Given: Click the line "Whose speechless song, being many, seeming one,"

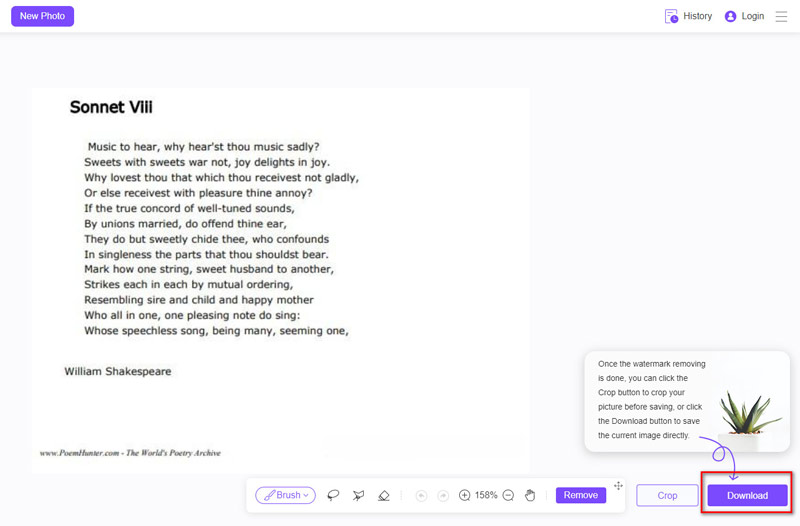Looking at the screenshot, I should click(216, 331).
